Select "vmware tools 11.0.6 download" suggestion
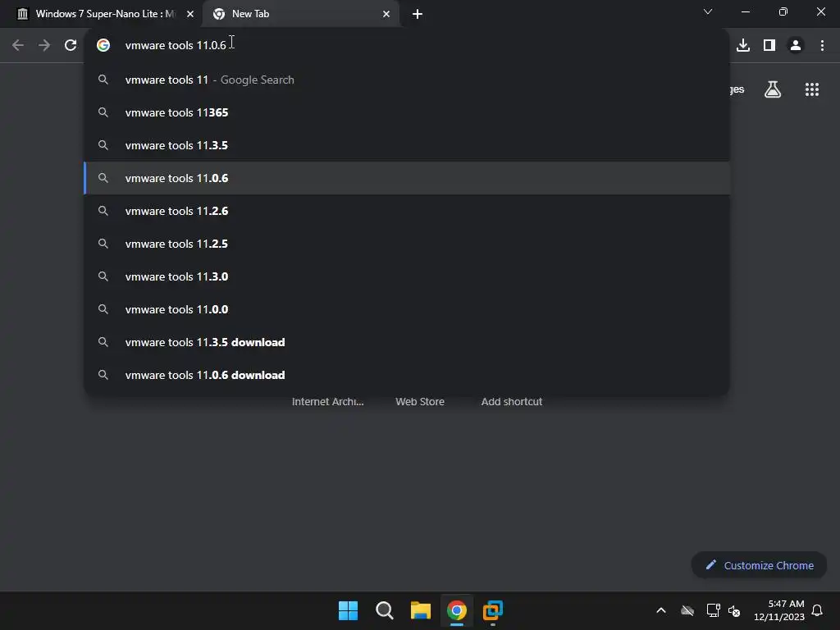The width and height of the screenshot is (840, 630). pos(407,375)
